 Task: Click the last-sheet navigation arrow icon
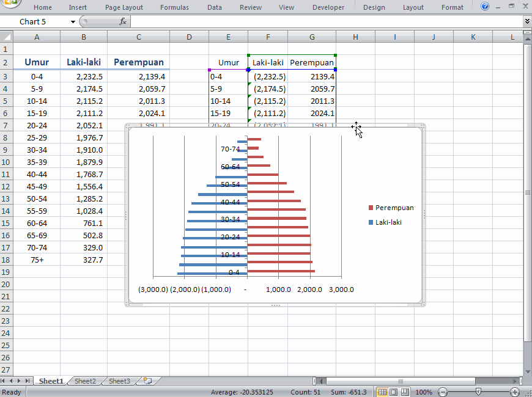pyautogui.click(x=28, y=381)
